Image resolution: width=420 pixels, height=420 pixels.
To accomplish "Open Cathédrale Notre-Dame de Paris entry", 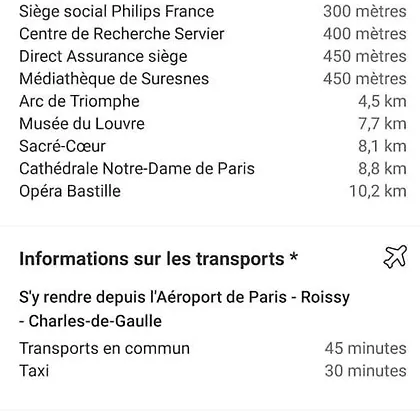I will (x=213, y=169).
